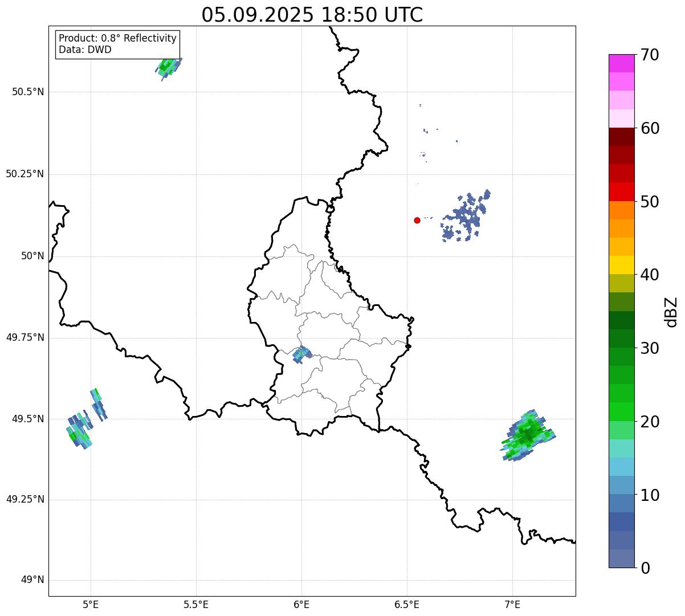The width and height of the screenshot is (685, 616).
Task: Click the colorbar tick label 10
Action: coord(650,495)
